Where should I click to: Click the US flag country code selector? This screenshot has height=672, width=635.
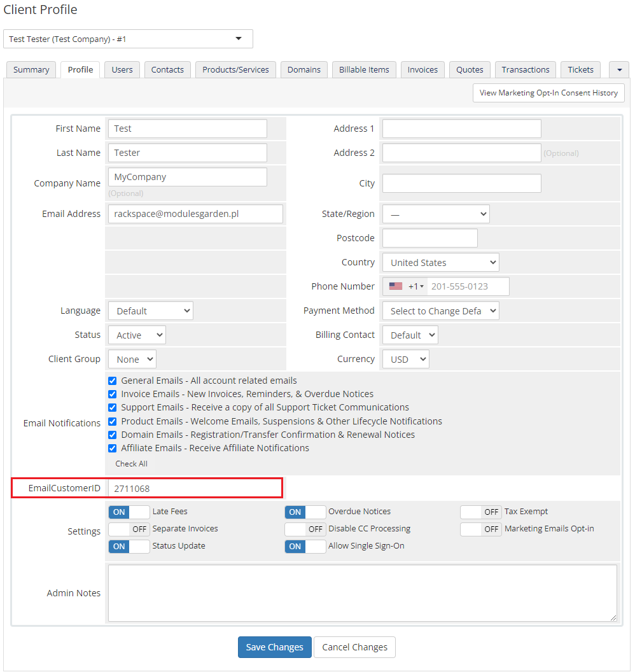[x=405, y=286]
